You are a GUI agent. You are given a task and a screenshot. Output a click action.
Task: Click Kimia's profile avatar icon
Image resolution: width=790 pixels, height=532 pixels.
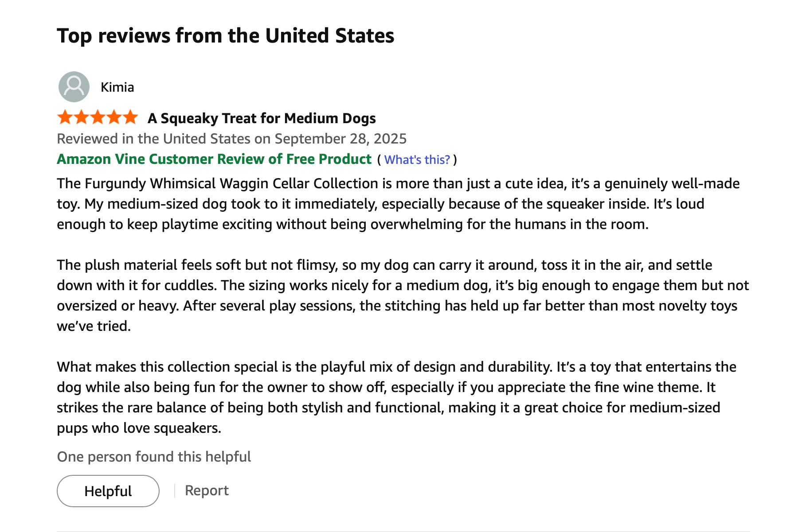[x=74, y=87]
